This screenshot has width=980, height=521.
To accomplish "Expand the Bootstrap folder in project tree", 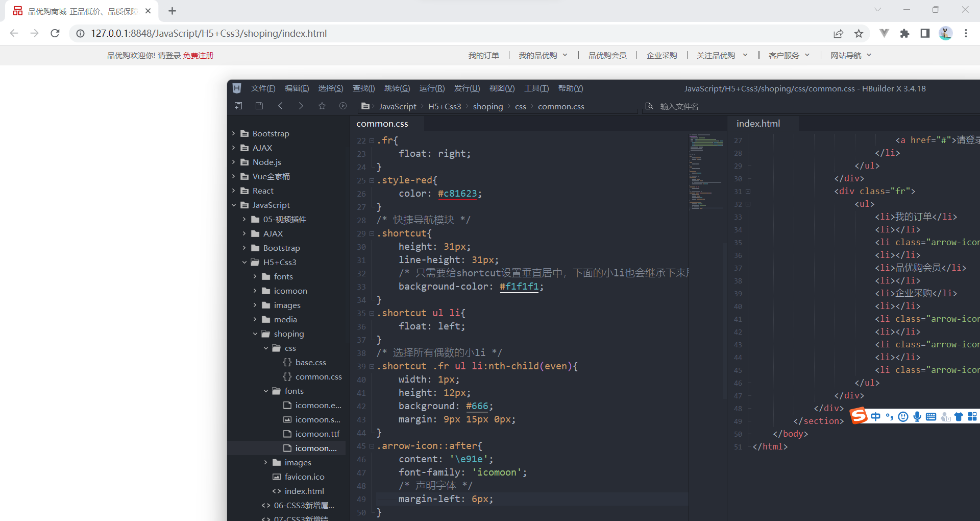I will click(234, 133).
